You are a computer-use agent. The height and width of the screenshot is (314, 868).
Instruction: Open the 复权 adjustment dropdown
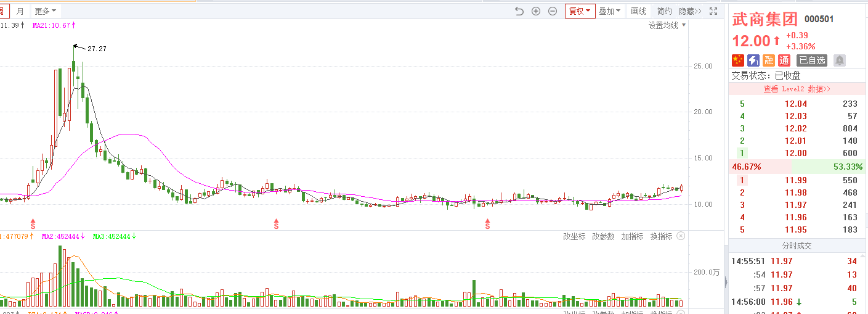(580, 11)
